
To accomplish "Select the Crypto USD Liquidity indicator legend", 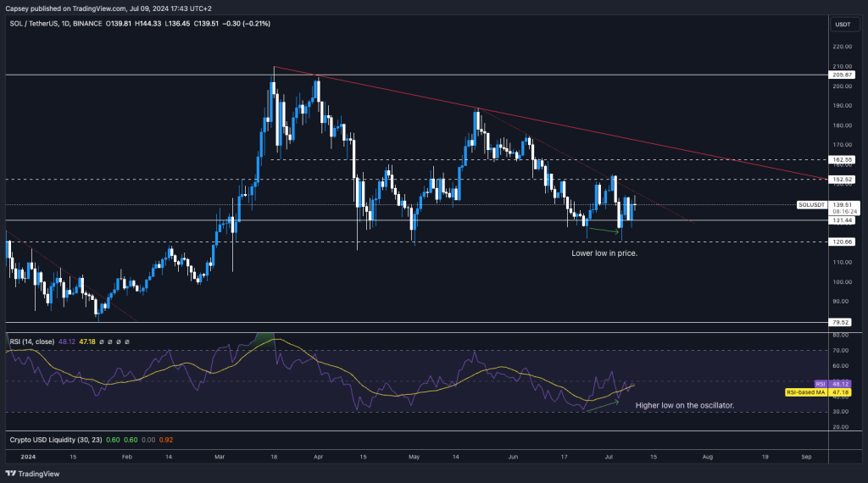I will coord(53,440).
